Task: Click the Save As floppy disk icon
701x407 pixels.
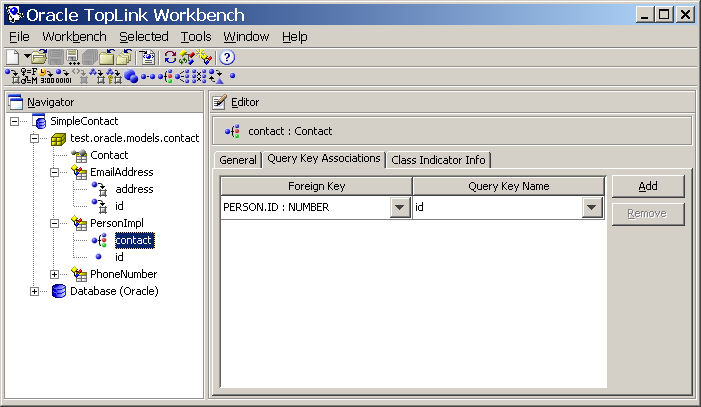Action: (x=73, y=57)
